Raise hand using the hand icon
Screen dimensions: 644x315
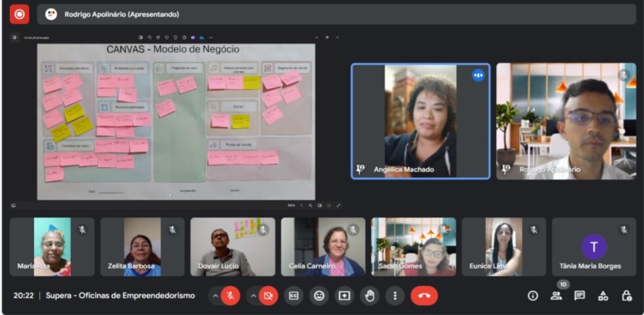tap(369, 296)
